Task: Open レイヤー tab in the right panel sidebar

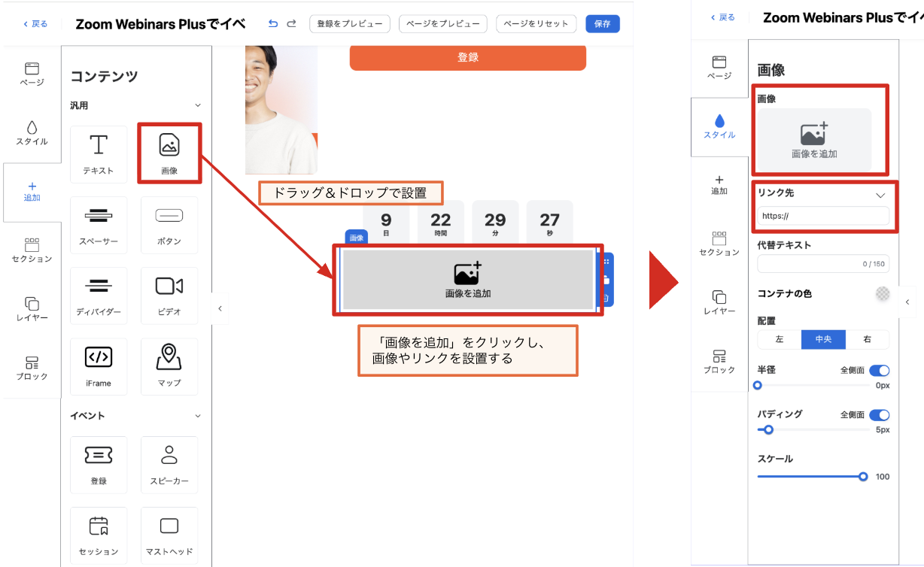Action: (x=719, y=302)
